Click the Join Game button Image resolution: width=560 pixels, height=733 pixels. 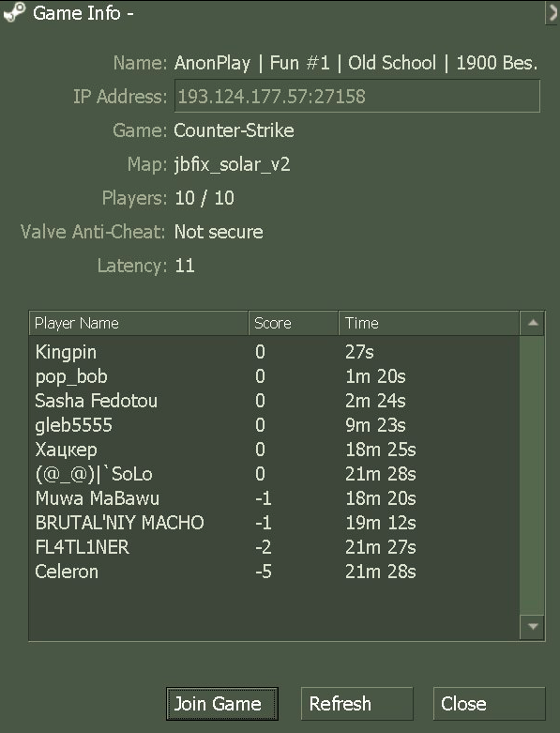(222, 704)
